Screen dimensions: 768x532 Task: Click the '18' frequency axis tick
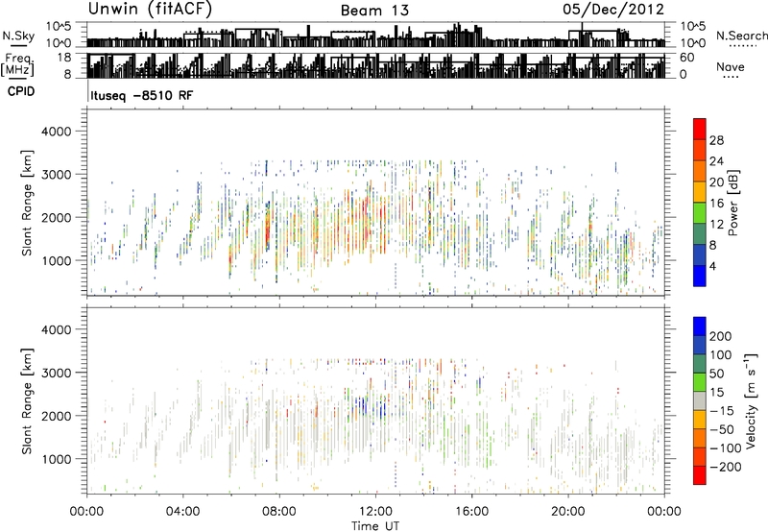tap(64, 58)
